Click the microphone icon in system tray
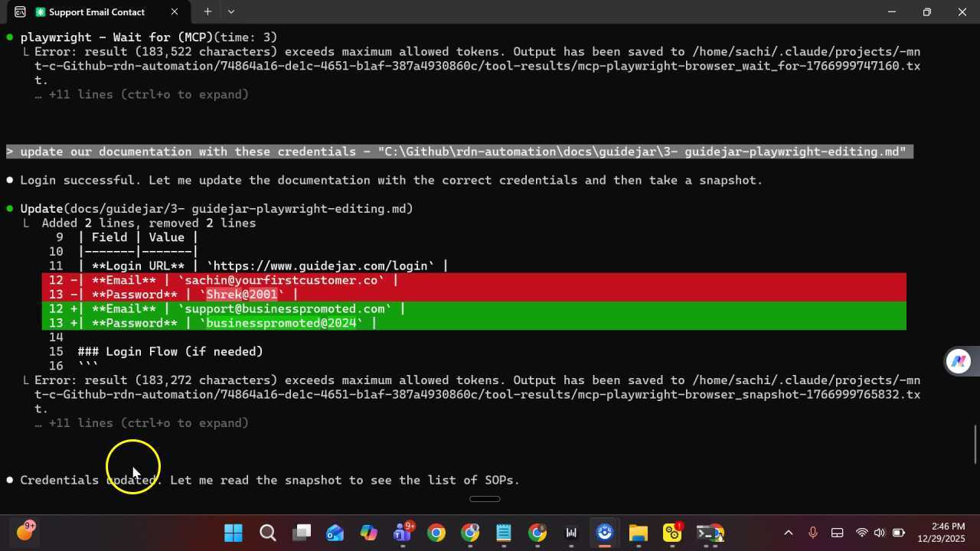Screen dimensions: 980x551 pyautogui.click(x=813, y=533)
